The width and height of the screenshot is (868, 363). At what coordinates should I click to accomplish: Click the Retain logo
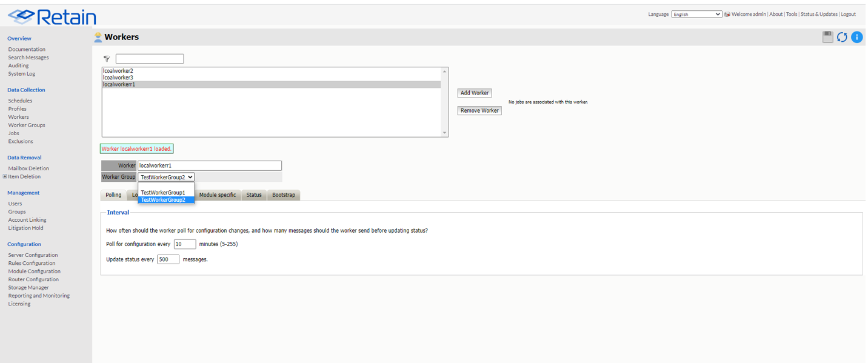coord(52,16)
